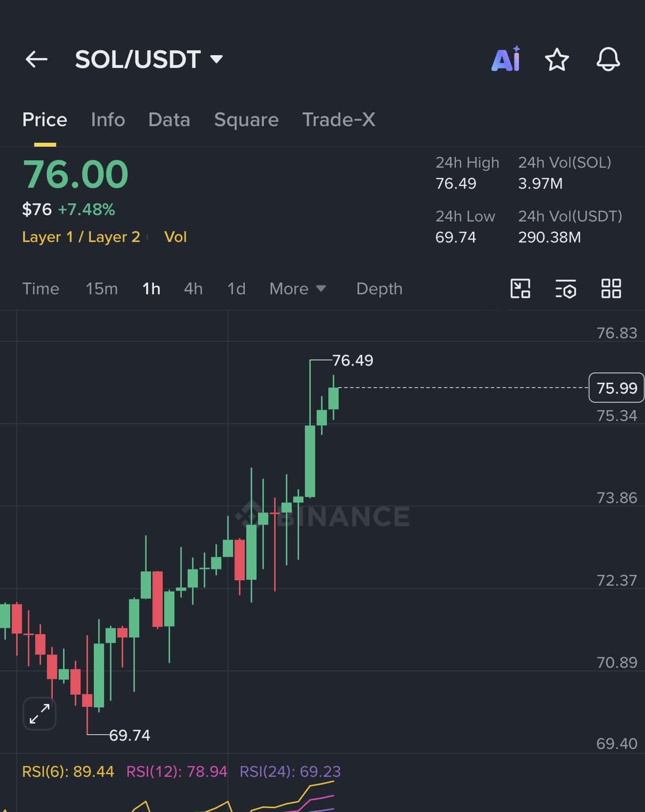Open the grid layout icon

611,288
